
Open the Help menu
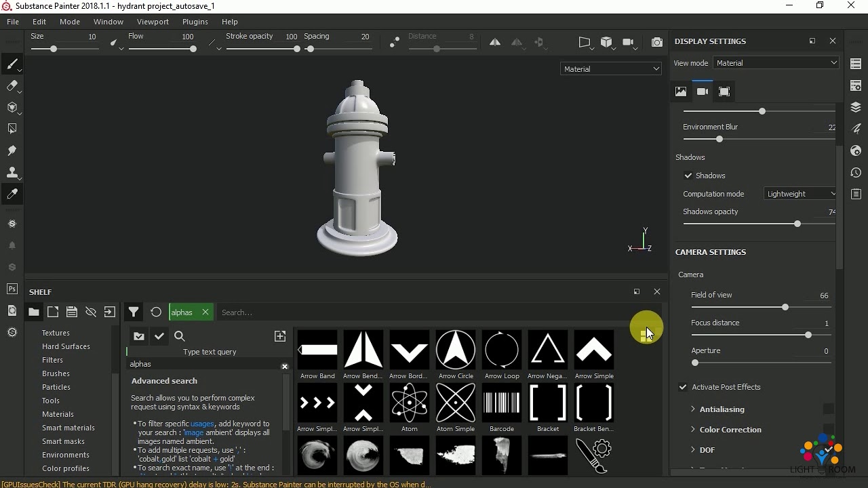(x=230, y=22)
